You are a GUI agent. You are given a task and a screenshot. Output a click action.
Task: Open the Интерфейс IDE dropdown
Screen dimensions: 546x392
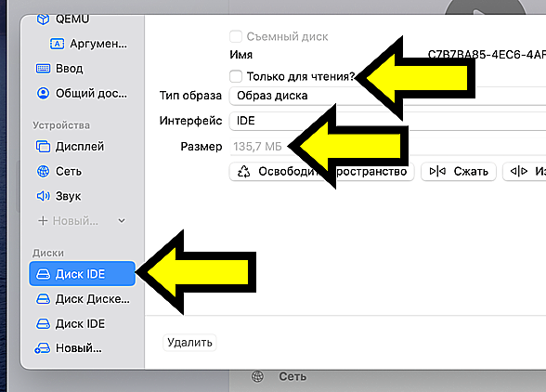click(x=387, y=121)
